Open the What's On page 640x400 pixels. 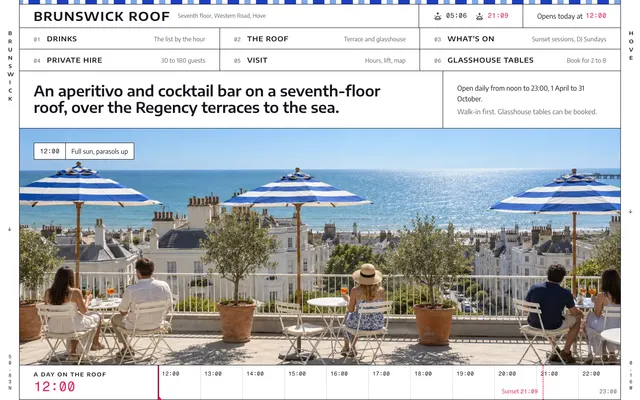click(x=520, y=39)
